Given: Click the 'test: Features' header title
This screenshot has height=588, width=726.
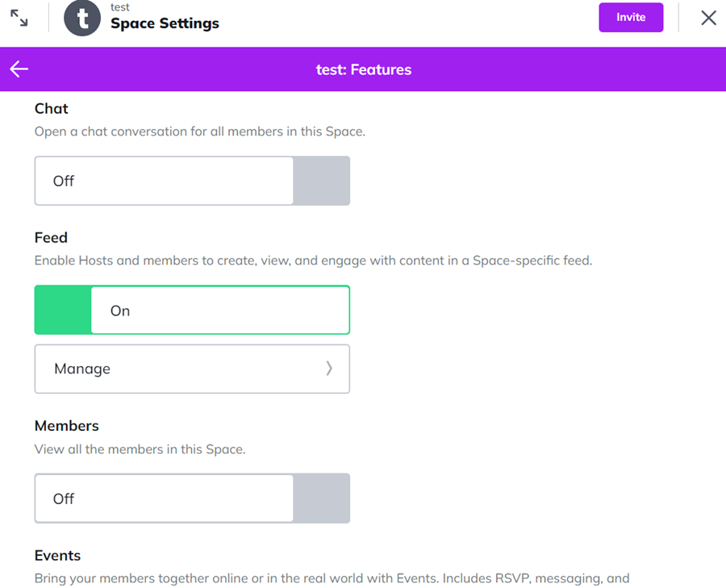Looking at the screenshot, I should (x=364, y=69).
